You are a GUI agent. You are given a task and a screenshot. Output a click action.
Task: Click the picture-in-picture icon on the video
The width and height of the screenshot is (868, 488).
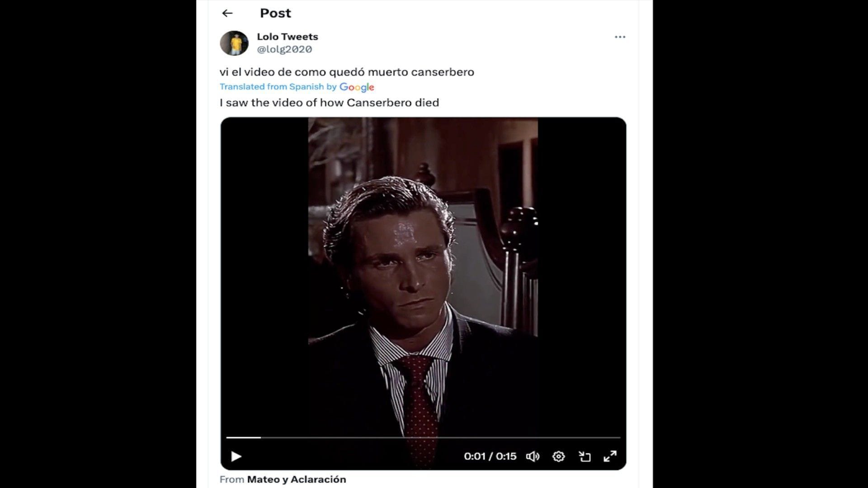585,456
